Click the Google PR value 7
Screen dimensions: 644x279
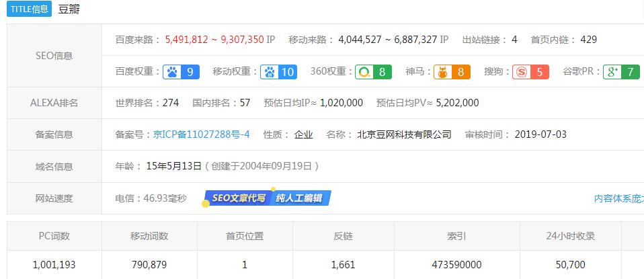pyautogui.click(x=631, y=72)
